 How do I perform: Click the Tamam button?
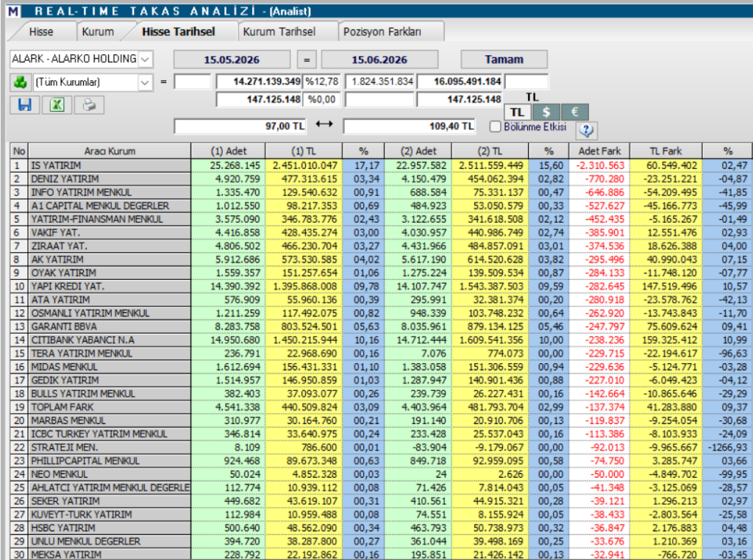[x=504, y=60]
